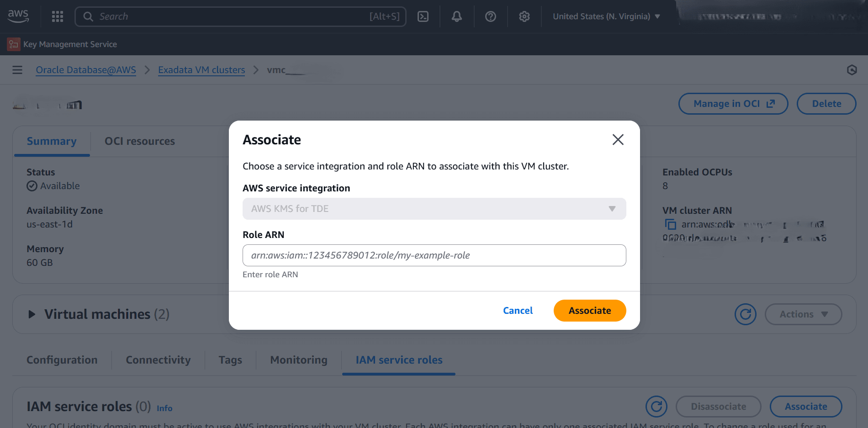Screen dimensions: 868x428
Task: Click the Associate button in the dialog
Action: [589, 310]
